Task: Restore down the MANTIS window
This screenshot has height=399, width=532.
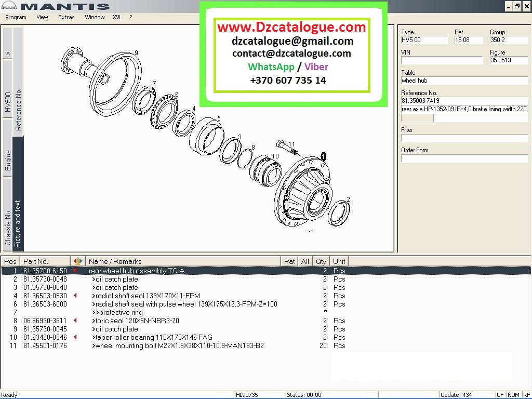Action: click(517, 6)
